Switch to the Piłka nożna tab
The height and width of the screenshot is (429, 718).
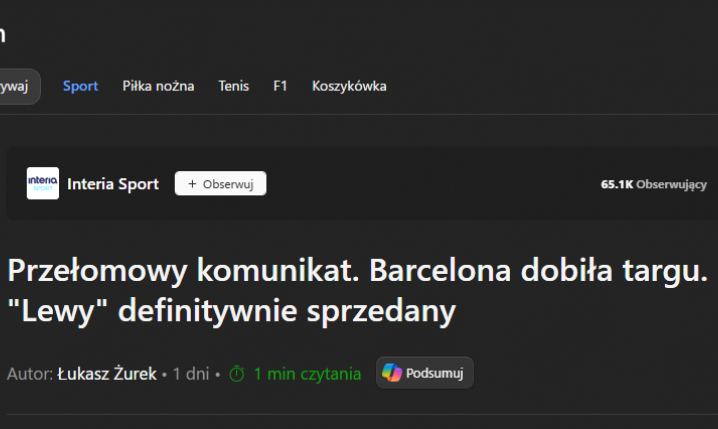158,86
